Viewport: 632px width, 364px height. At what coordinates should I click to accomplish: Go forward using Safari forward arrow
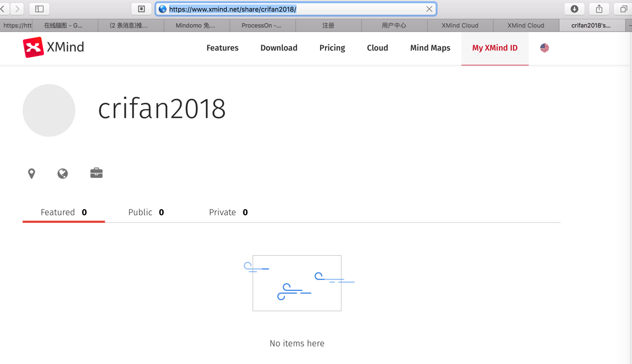pos(18,9)
